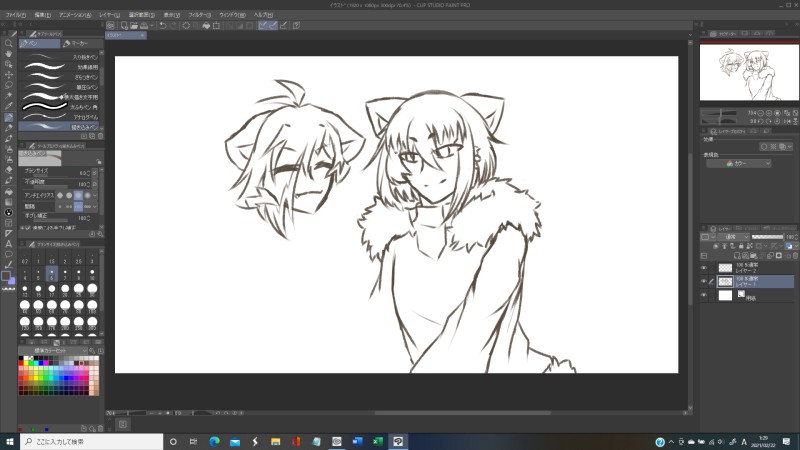
Task: Select the 描き込みペン brush
Action: tap(59, 127)
